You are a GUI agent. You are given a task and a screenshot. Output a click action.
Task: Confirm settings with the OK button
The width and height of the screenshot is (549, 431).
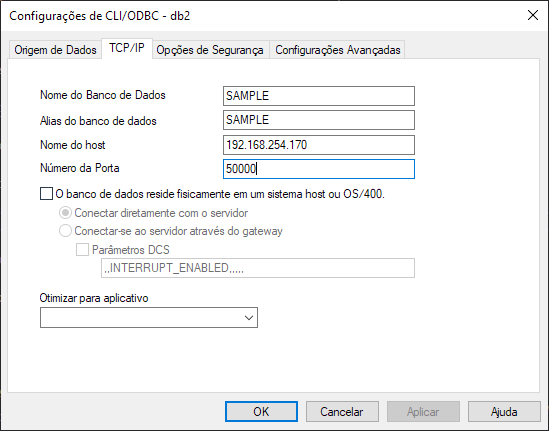pos(261,412)
